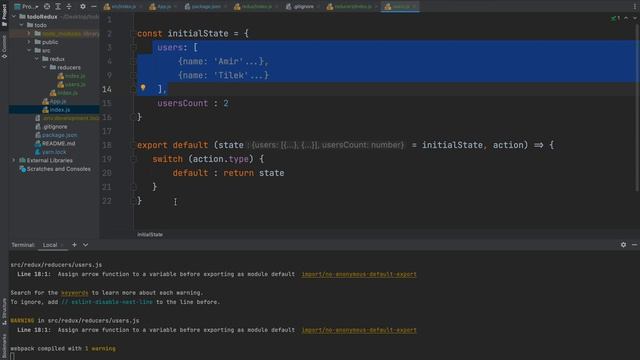Click 'webpack compiled with 1 warning' text
This screenshot has height=360, width=640.
click(x=63, y=349)
